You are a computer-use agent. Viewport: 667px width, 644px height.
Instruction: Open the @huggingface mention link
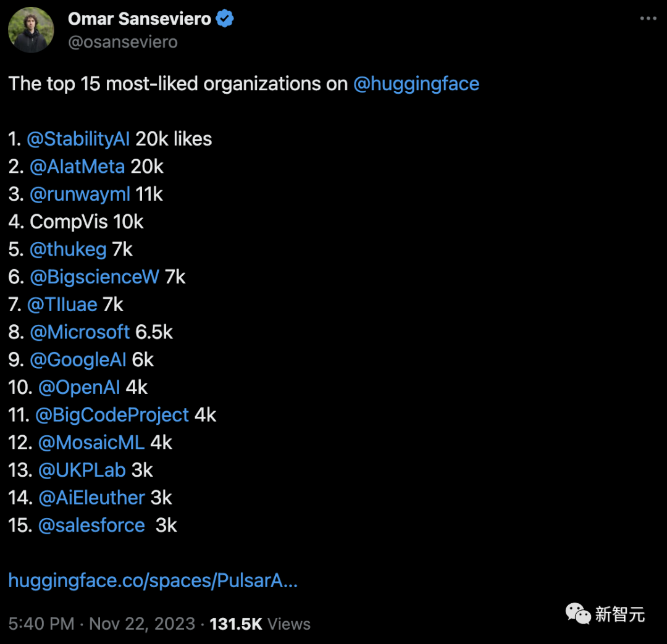[416, 84]
